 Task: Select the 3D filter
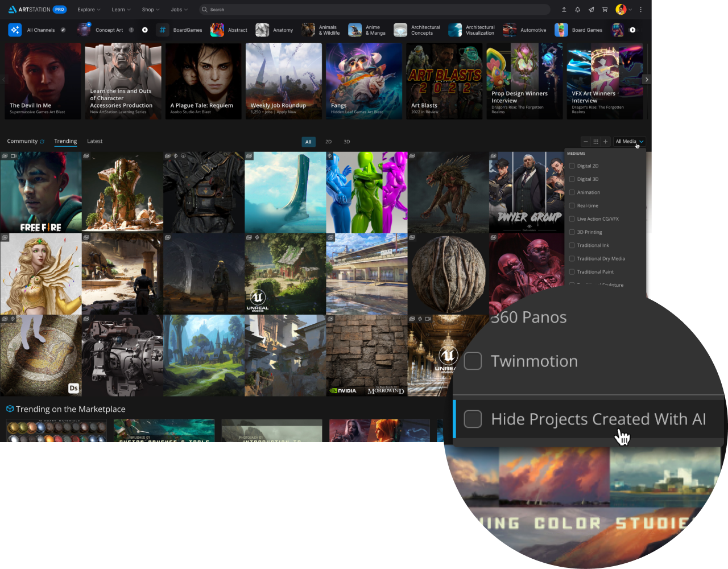pyautogui.click(x=347, y=142)
